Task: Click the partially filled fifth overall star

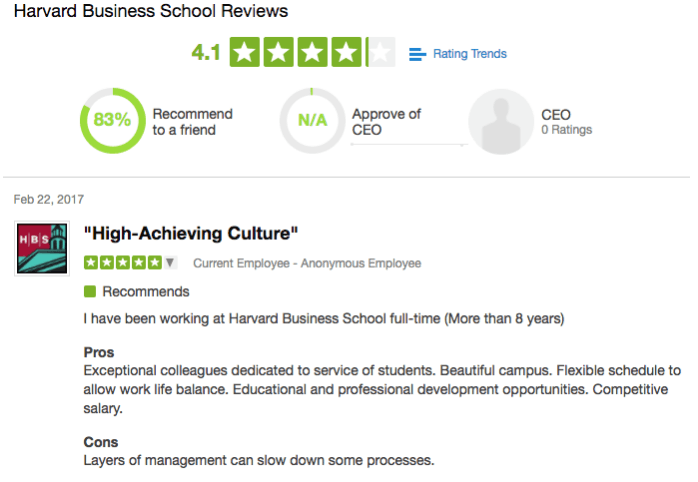Action: 381,53
